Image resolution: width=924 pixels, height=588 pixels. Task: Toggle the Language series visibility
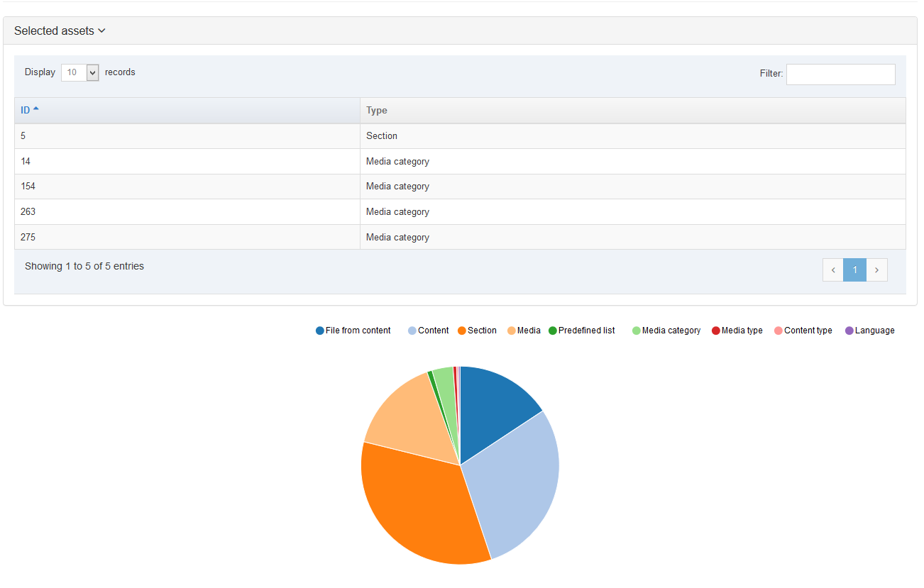tap(870, 331)
